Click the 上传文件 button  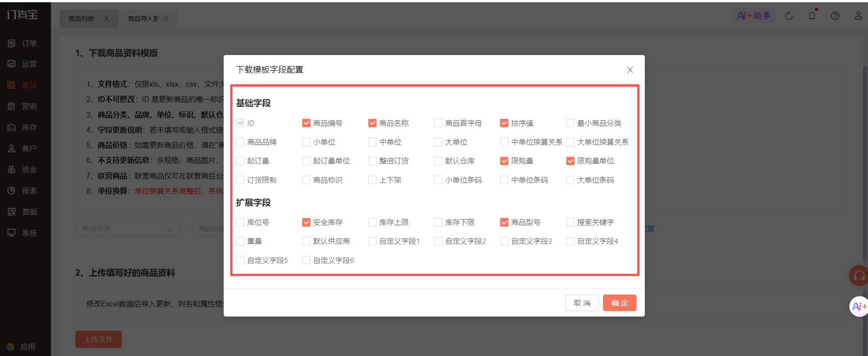click(x=98, y=339)
